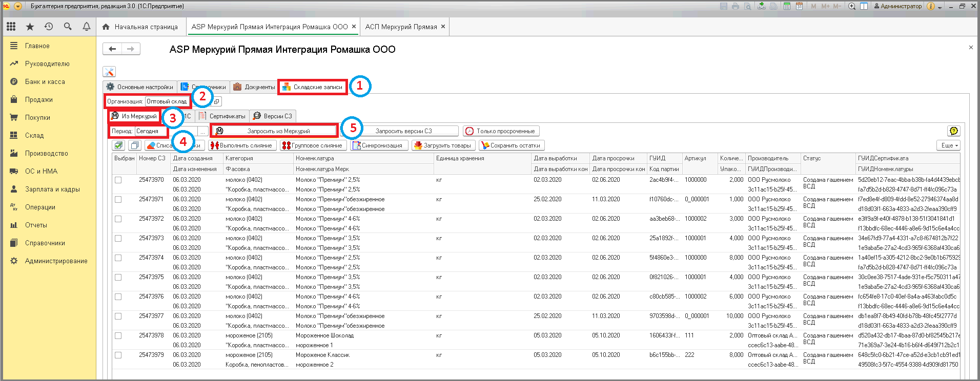The image size is (980, 381).
Task: Click the uncheck all rows icon
Action: pyautogui.click(x=134, y=145)
